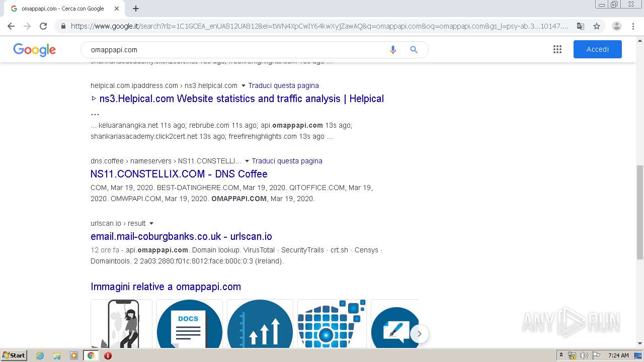This screenshot has width=644, height=362.
Task: Click the red Opera icon on the taskbar
Action: click(x=108, y=355)
